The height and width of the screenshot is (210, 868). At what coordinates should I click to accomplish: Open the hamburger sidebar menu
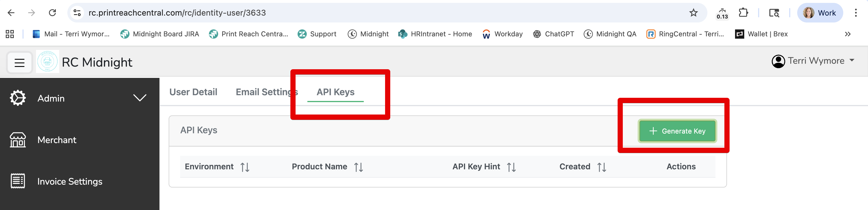point(20,63)
